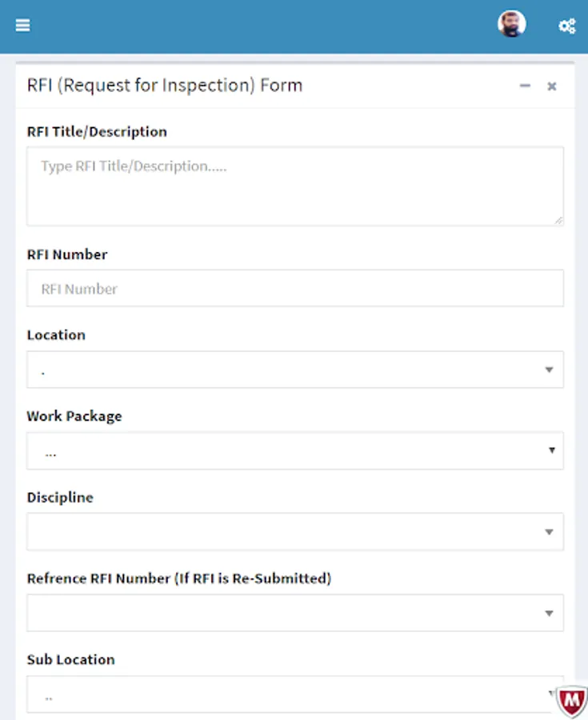Click the RFI Title/Description label

pos(97,132)
